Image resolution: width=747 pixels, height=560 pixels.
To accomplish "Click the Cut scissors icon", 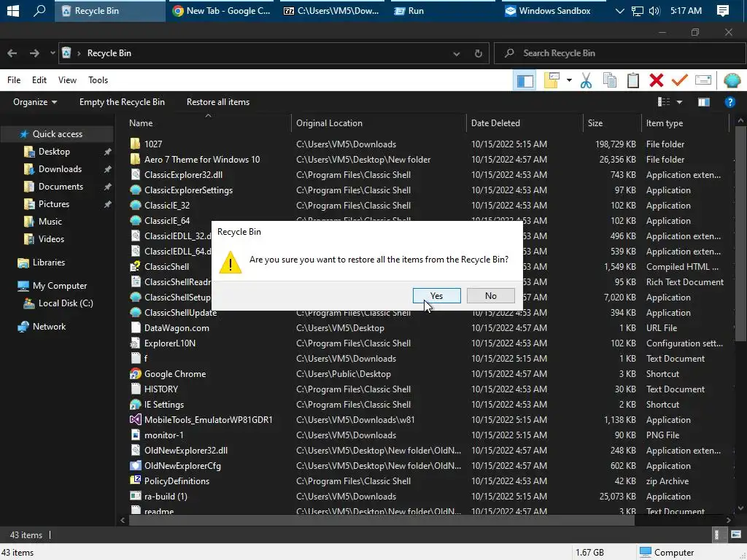I will click(586, 80).
